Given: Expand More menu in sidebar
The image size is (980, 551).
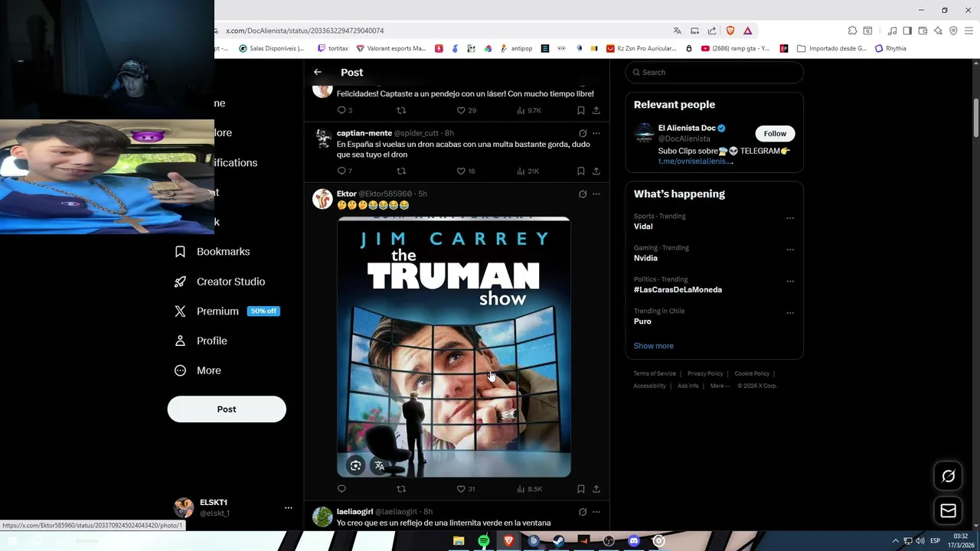Looking at the screenshot, I should [x=198, y=370].
